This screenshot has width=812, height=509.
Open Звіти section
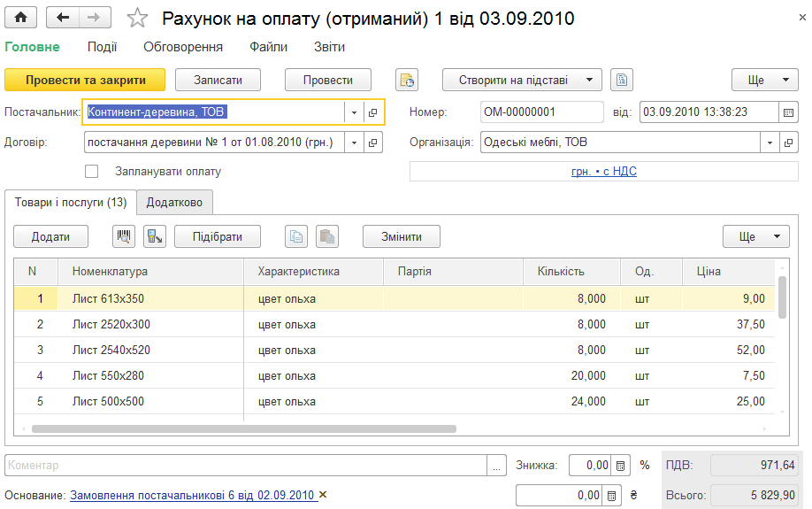(x=329, y=47)
